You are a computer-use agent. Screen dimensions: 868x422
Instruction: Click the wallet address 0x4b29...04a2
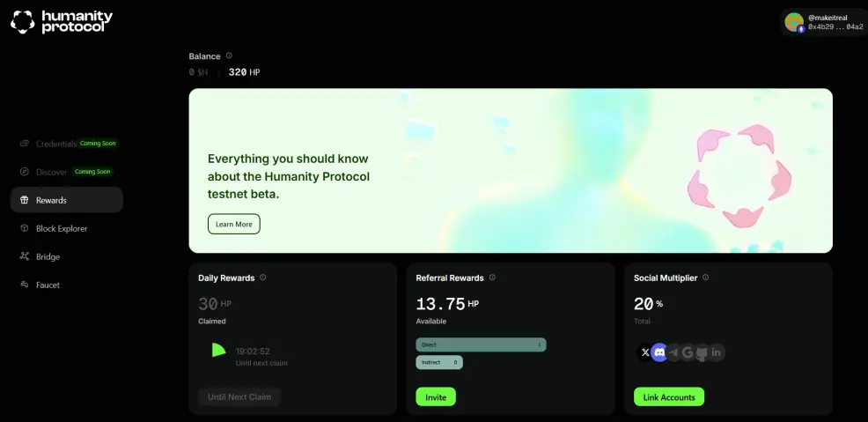coord(835,26)
